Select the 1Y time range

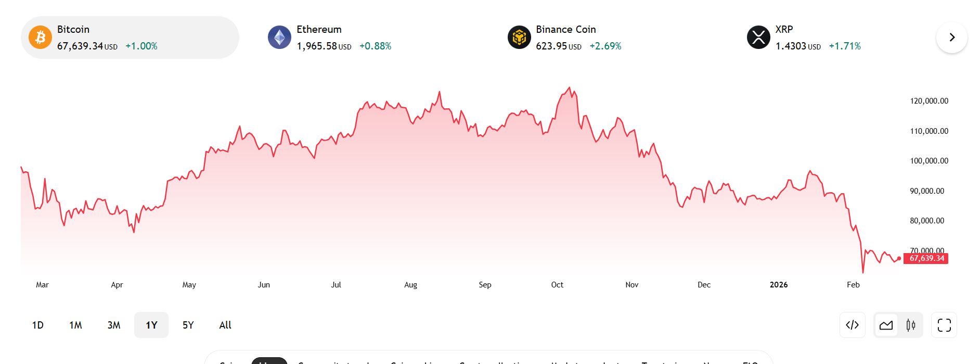(x=151, y=325)
